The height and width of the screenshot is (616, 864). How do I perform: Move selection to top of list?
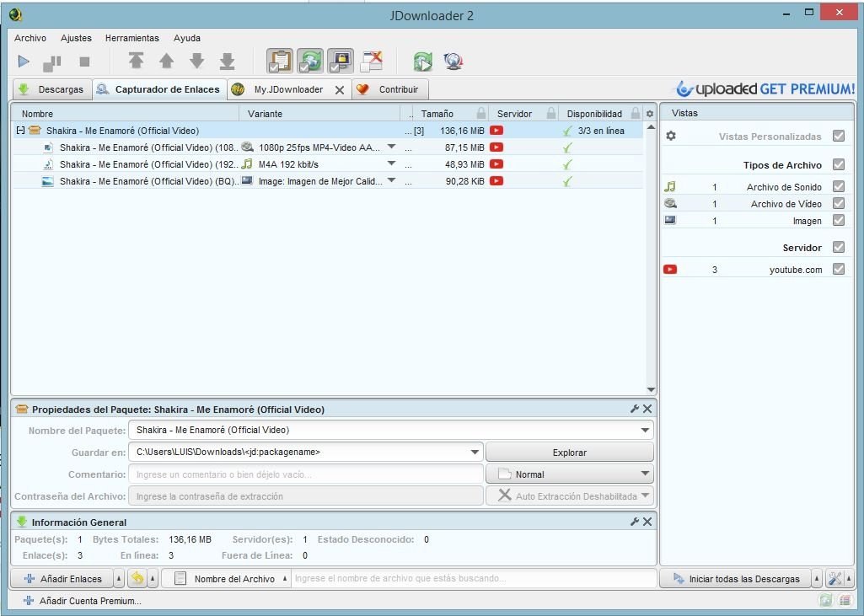coord(136,61)
